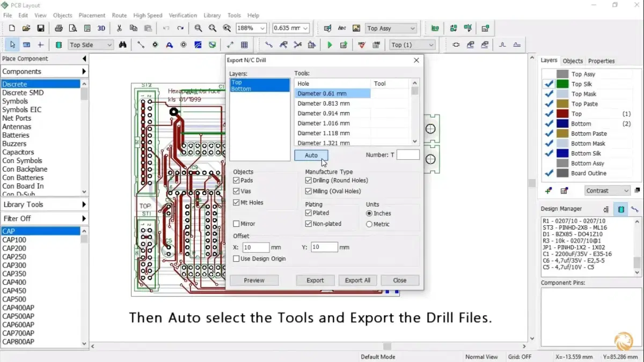Screen dimensions: 644x362
Task: Select the place text ABC tool
Action: pyautogui.click(x=341, y=28)
